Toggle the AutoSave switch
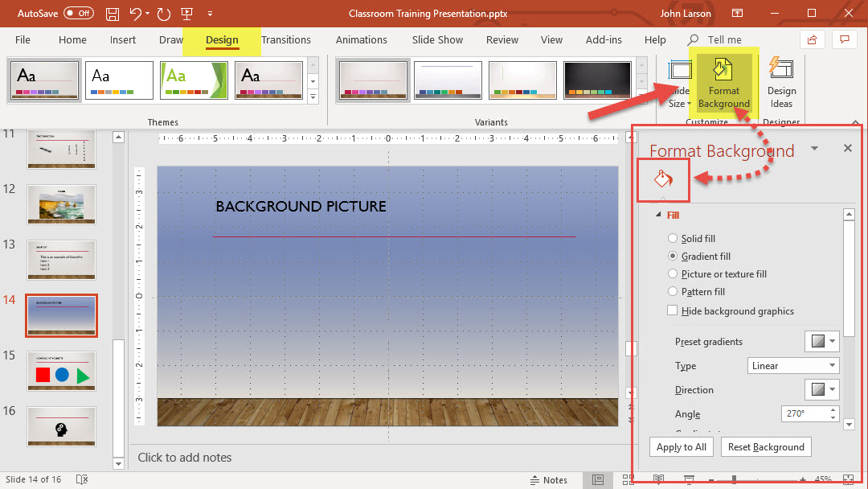 tap(78, 14)
